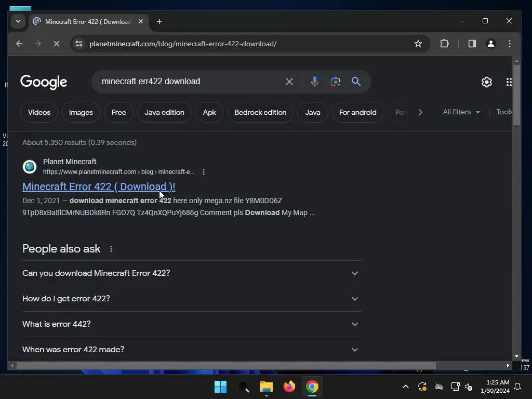This screenshot has height=399, width=532.
Task: Show hidden system tray icons
Action: [x=405, y=387]
